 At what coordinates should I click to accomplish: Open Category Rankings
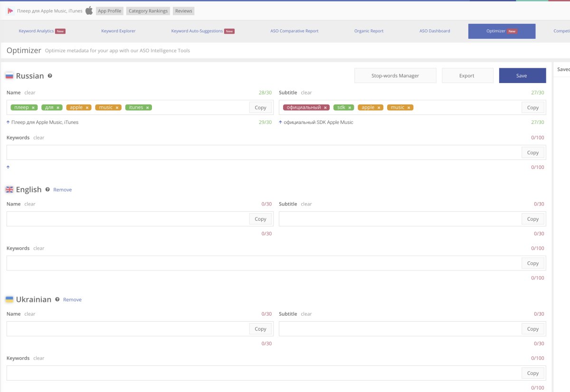(148, 11)
